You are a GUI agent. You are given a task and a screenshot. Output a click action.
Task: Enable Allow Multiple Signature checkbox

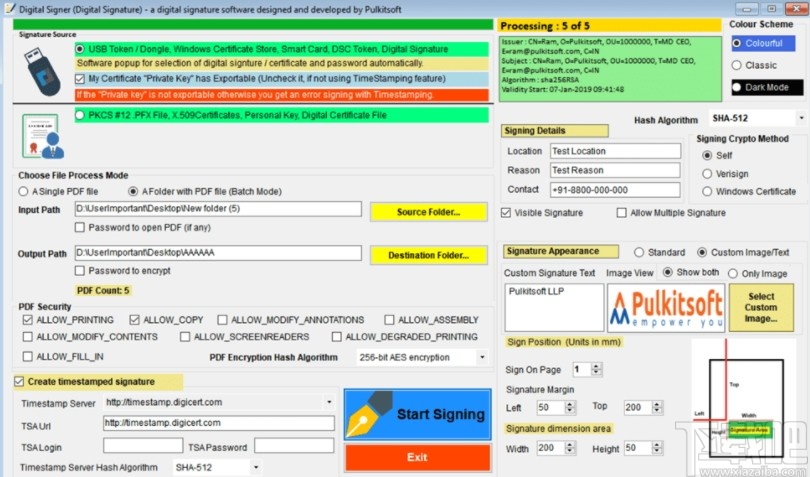tap(622, 212)
